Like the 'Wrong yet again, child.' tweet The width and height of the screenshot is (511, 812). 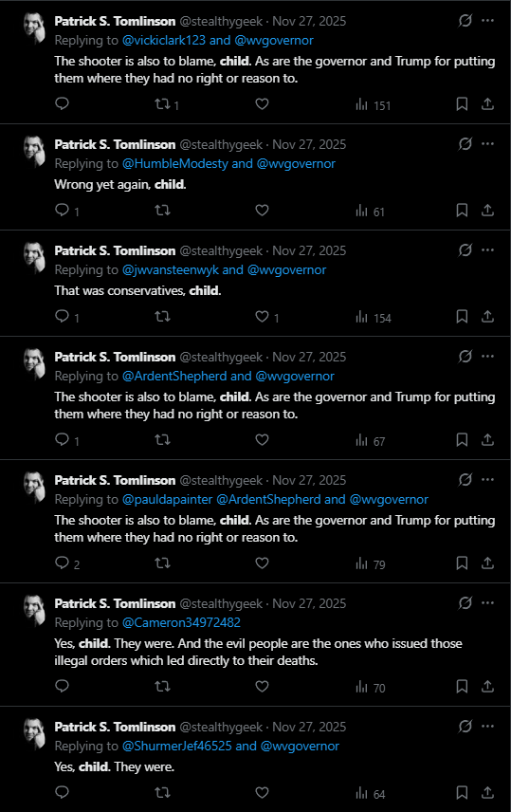tap(262, 211)
